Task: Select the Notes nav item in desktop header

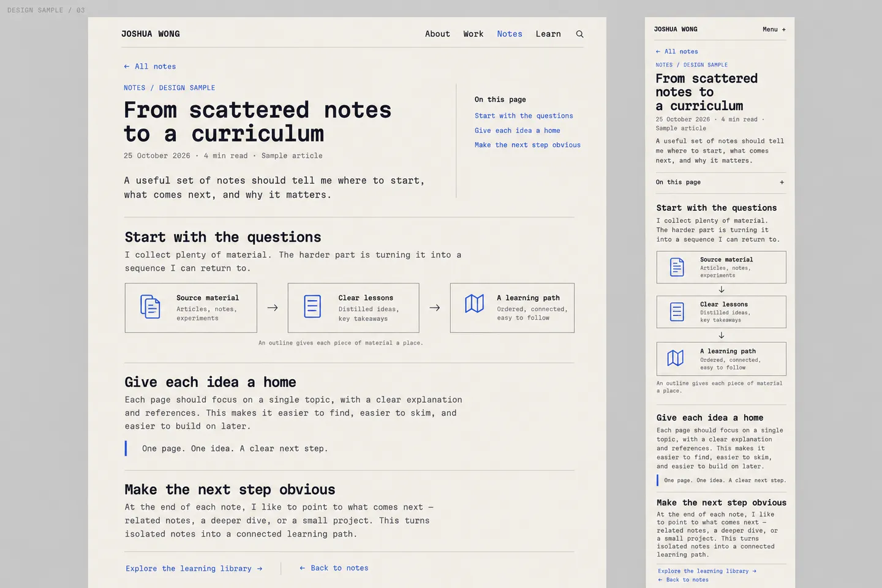Action: pos(510,34)
